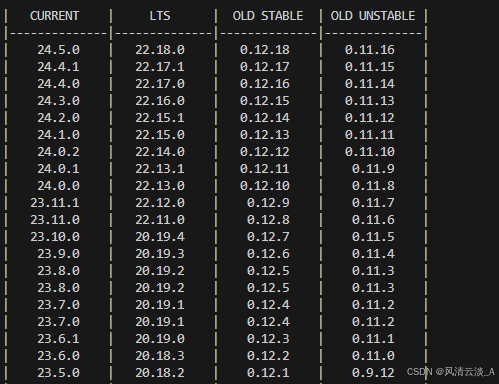Screen dimensions: 499x384
Task: Choose version 23.6.0
Action: point(58,356)
